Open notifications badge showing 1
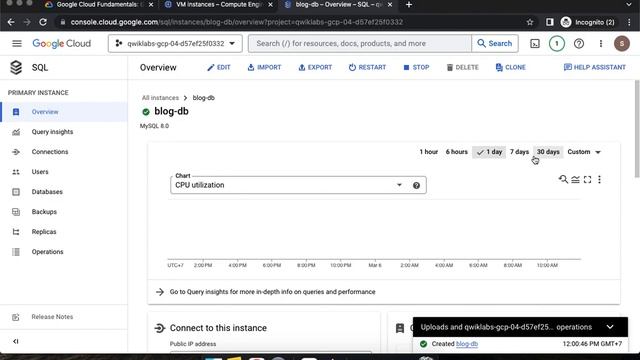This screenshot has width=640, height=360. coord(557,44)
